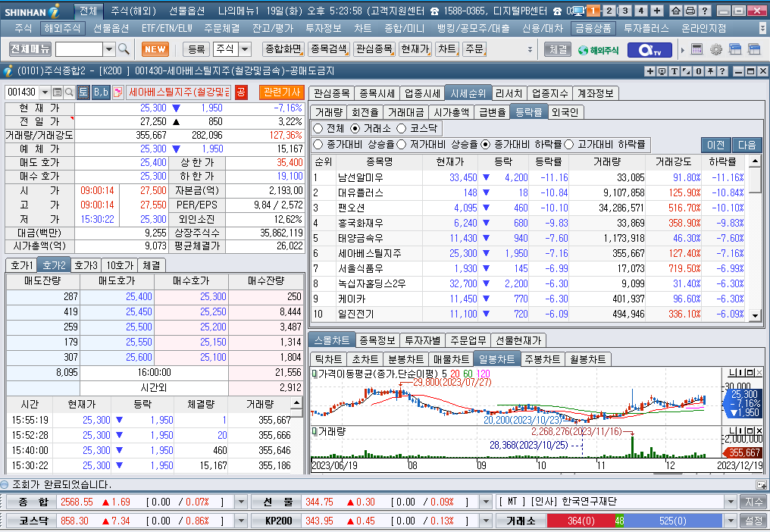This screenshot has width=770, height=532.
Task: Click the 등록 register button
Action: point(196,49)
